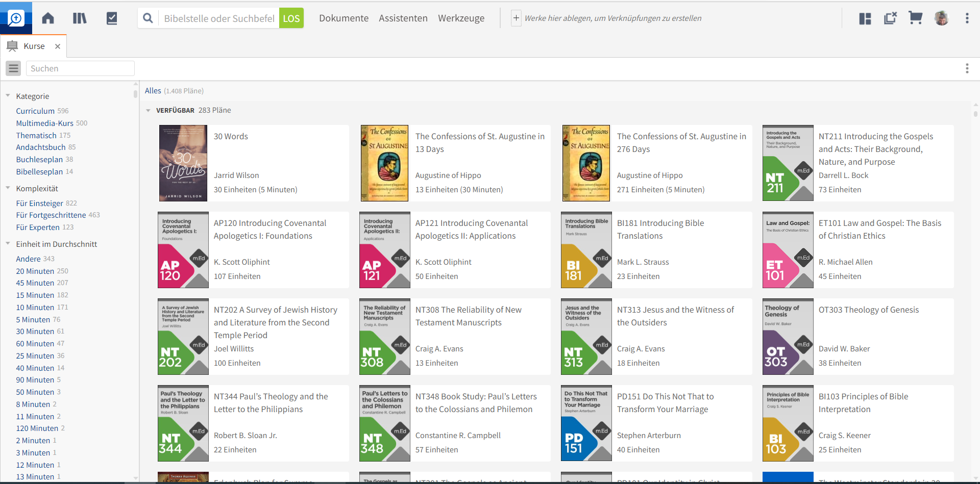Open the OT303 course cover icon
Viewport: 980px width, 484px height.
788,337
